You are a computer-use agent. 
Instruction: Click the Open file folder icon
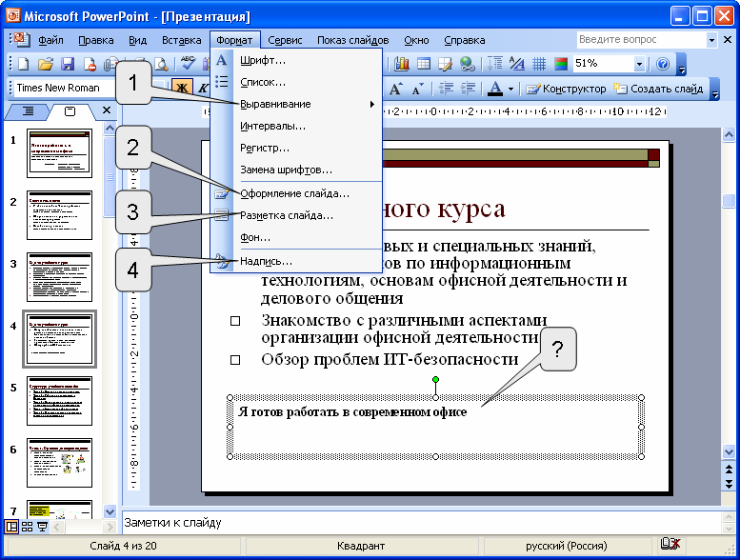pos(46,64)
